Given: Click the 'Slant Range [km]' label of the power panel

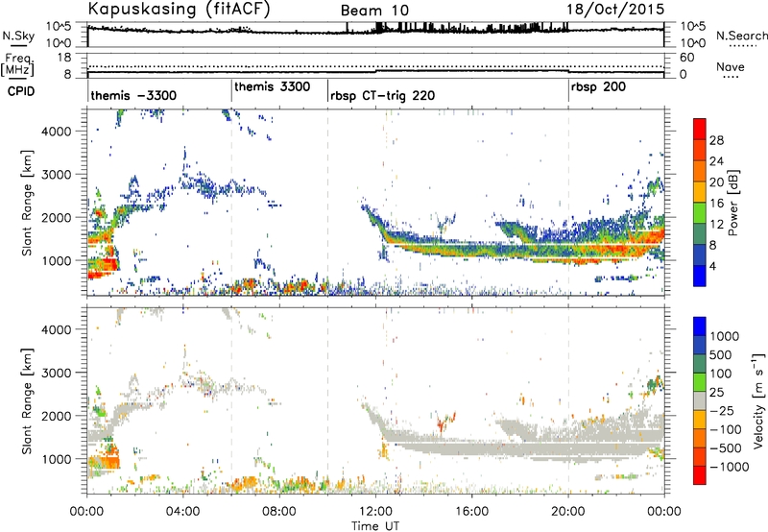Looking at the screenshot, I should click(x=27, y=203).
